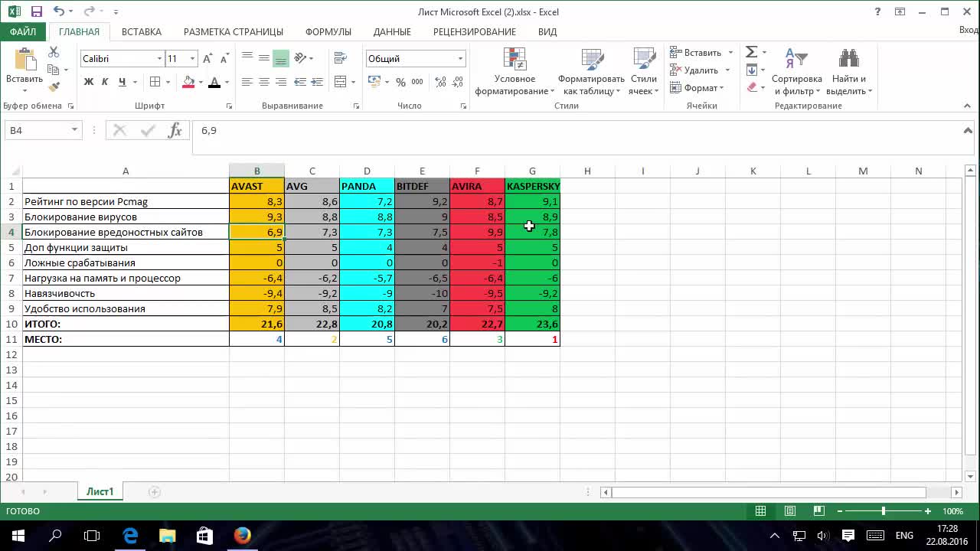This screenshot has width=980, height=551.
Task: Click the Wrap Text icon
Action: tap(340, 59)
